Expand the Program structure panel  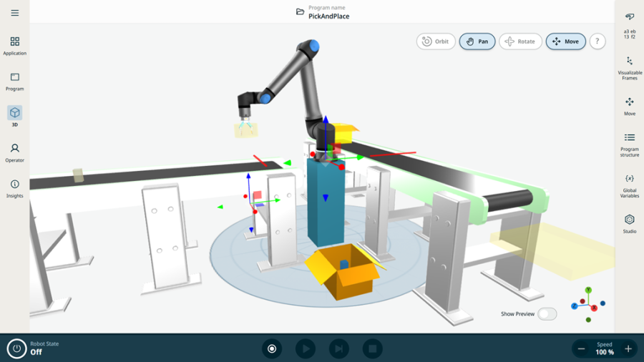629,144
